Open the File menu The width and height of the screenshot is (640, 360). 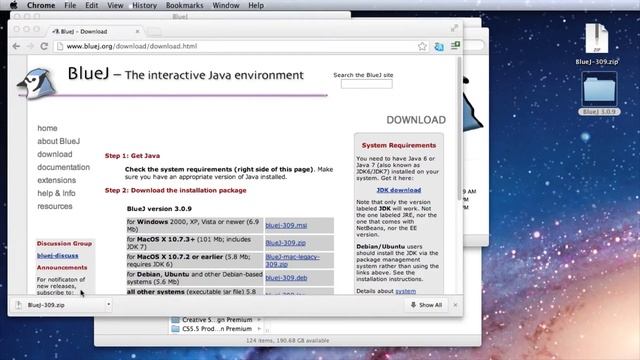coord(70,5)
